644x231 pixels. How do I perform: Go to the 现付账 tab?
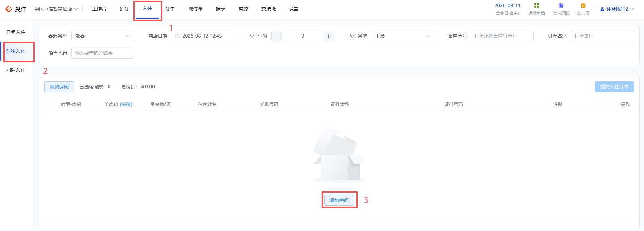coord(195,9)
